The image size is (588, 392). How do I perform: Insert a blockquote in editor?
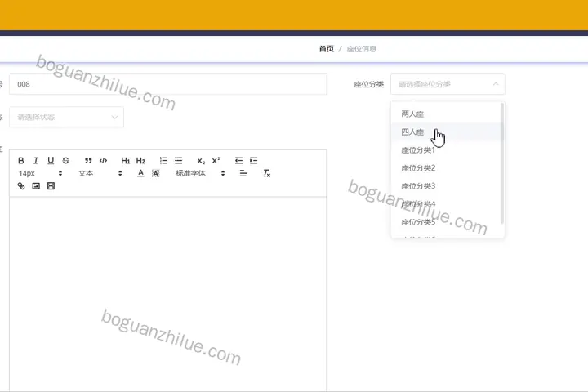88,161
